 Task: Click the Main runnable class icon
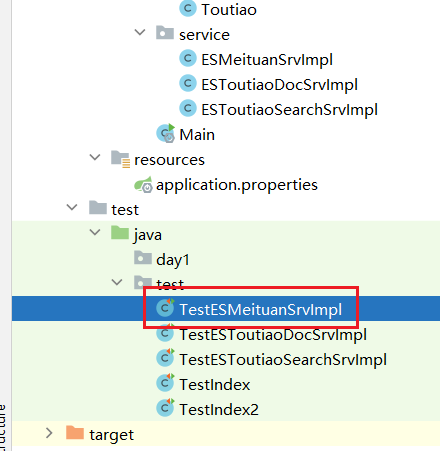point(166,133)
